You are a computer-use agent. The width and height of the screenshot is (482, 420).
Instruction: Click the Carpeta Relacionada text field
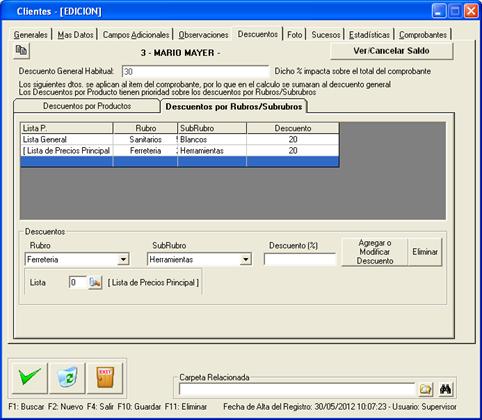point(297,389)
